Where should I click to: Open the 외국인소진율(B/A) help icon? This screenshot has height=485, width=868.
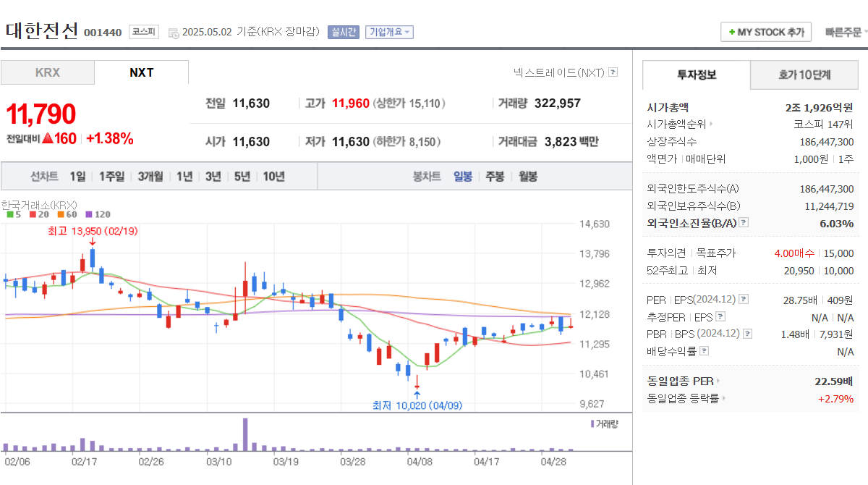point(743,223)
